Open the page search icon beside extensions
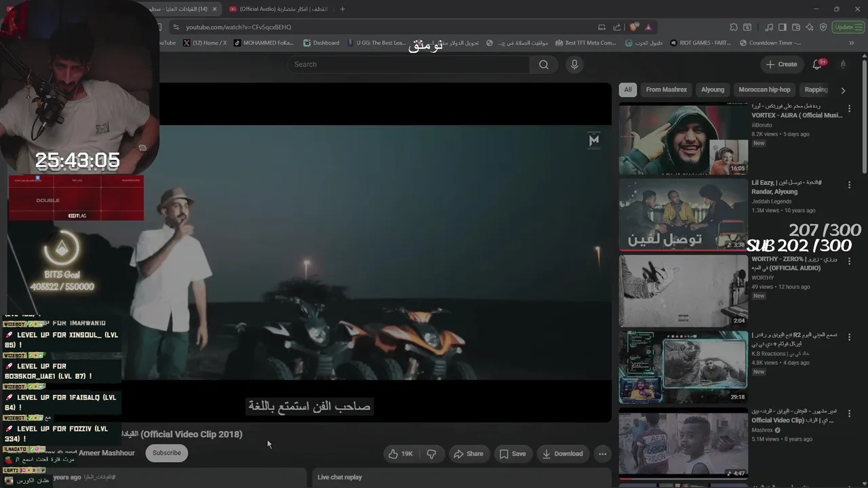868x488 pixels. click(747, 27)
